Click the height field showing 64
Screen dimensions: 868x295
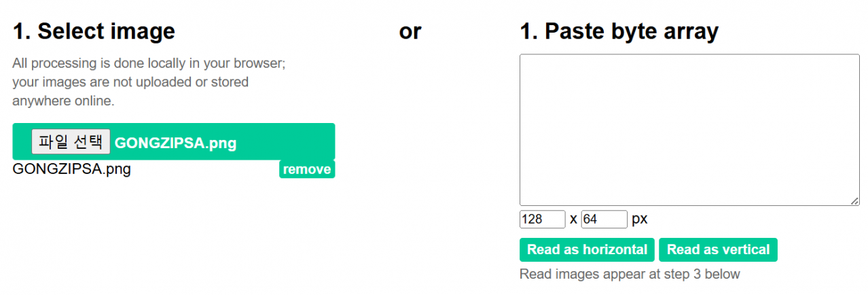pos(604,220)
